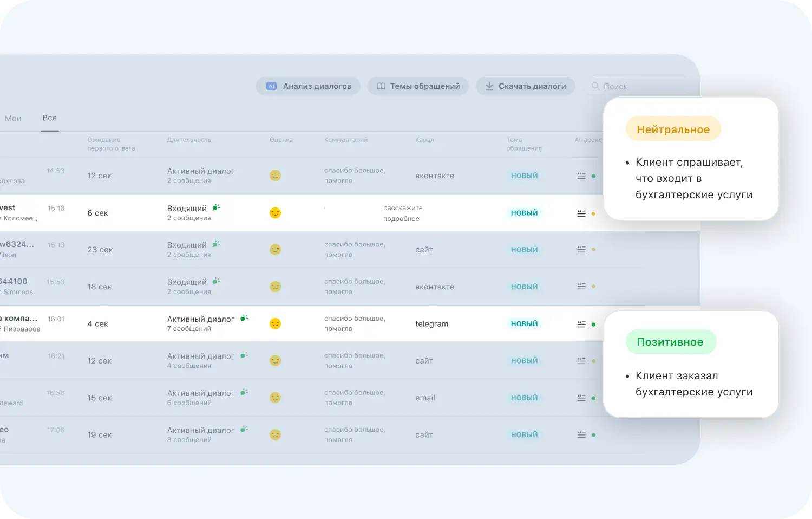The image size is (812, 519).
Task: Click the smiley rating in the 6 сек row
Action: [x=276, y=213]
